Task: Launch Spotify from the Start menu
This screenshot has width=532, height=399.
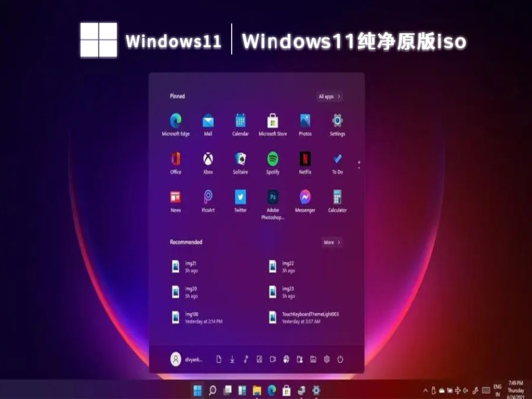Action: 273,158
